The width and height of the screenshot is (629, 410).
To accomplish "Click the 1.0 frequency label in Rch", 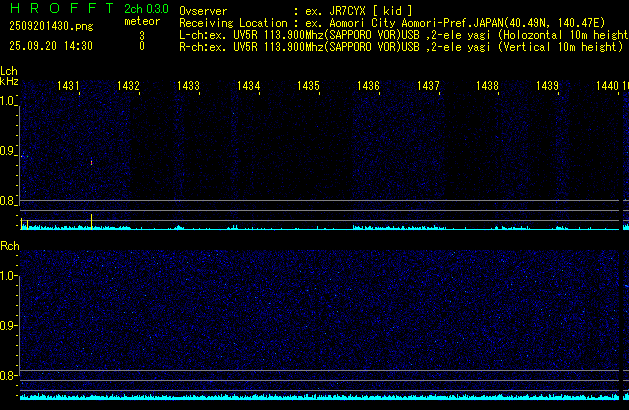I will pyautogui.click(x=8, y=276).
